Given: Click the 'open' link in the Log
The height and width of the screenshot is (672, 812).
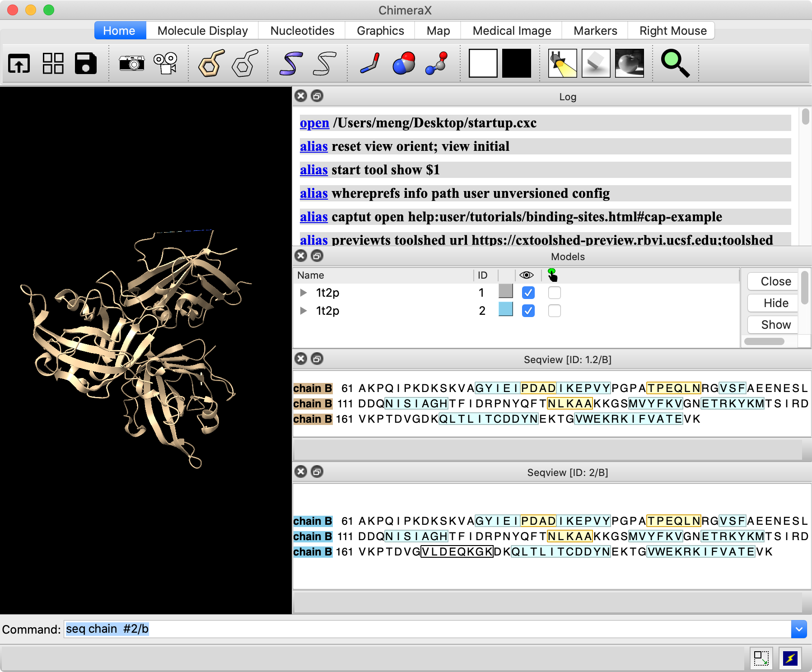Looking at the screenshot, I should 314,123.
